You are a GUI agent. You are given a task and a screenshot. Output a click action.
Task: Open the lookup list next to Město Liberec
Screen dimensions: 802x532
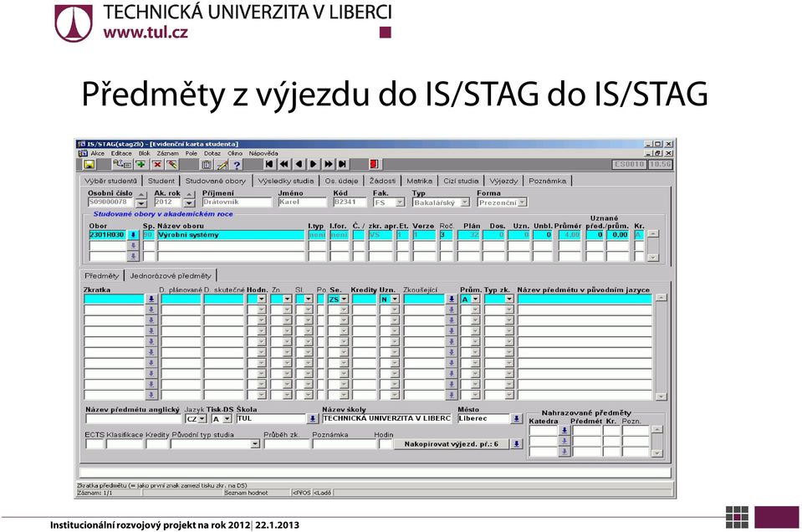click(x=517, y=418)
